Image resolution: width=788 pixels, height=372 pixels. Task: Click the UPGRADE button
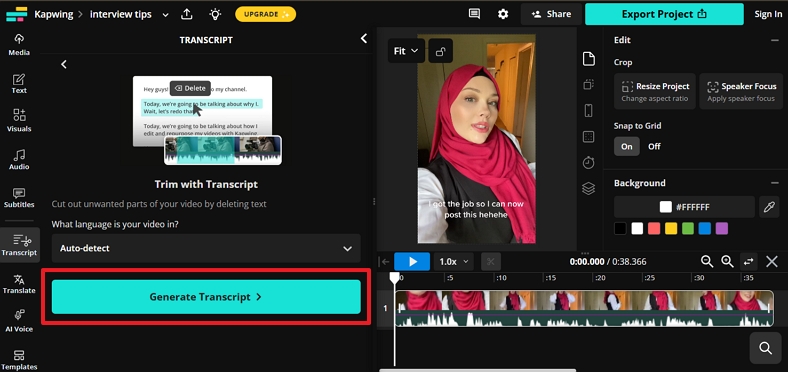[x=265, y=14]
